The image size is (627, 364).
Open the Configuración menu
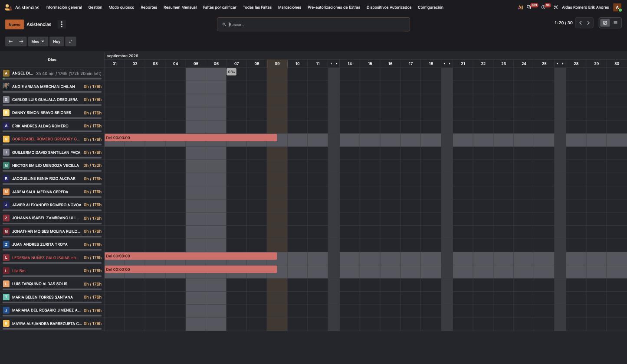coord(430,7)
